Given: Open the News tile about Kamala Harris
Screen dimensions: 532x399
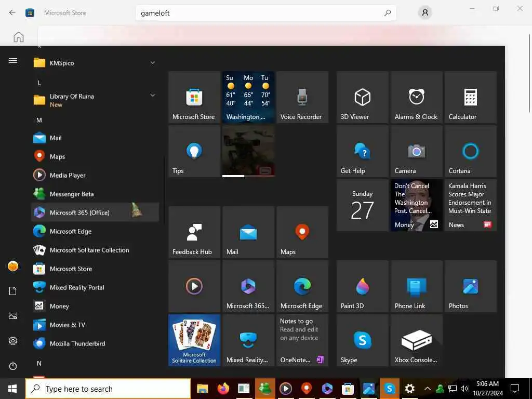Looking at the screenshot, I should click(471, 205).
